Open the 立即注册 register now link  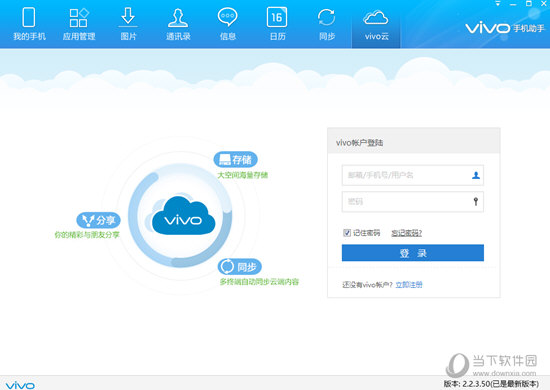pyautogui.click(x=409, y=285)
